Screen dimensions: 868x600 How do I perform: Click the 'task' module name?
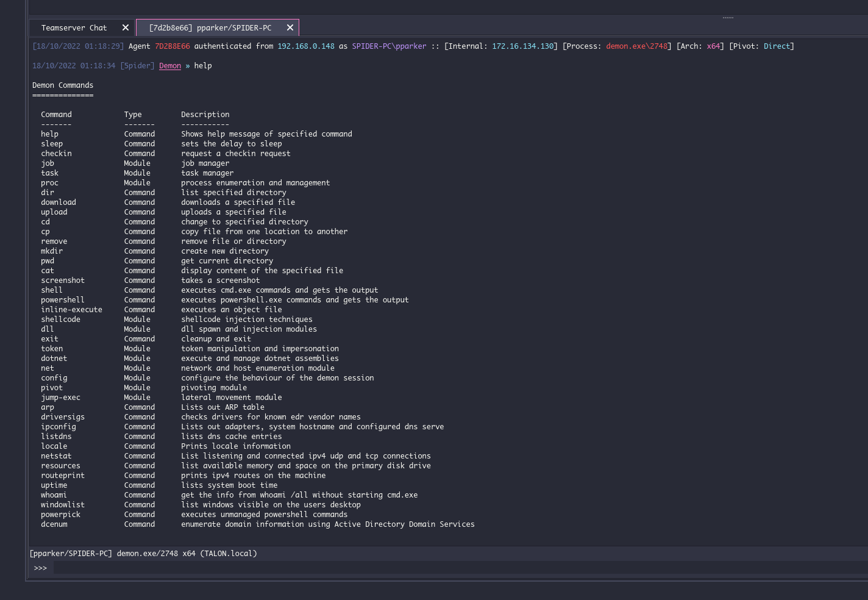pyautogui.click(x=49, y=173)
